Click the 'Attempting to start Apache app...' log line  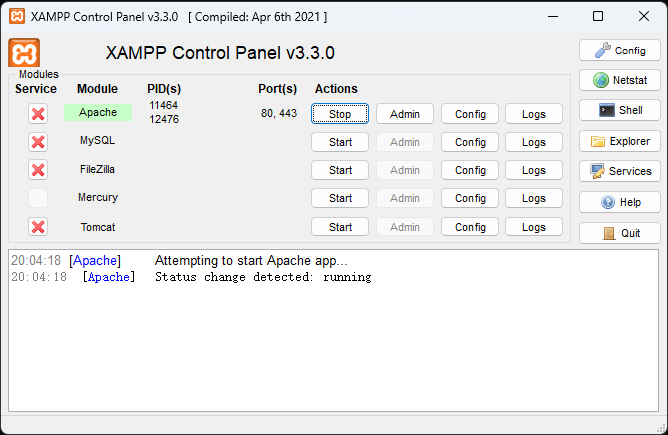[251, 260]
